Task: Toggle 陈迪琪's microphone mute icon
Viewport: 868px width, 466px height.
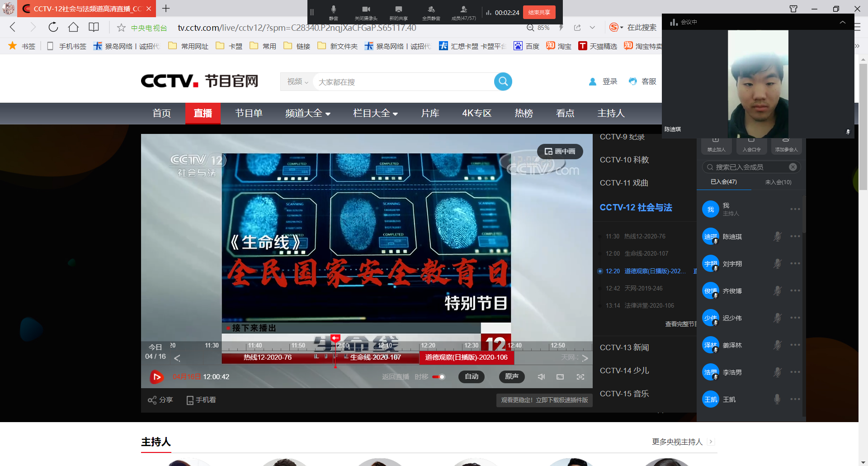Action: point(777,237)
